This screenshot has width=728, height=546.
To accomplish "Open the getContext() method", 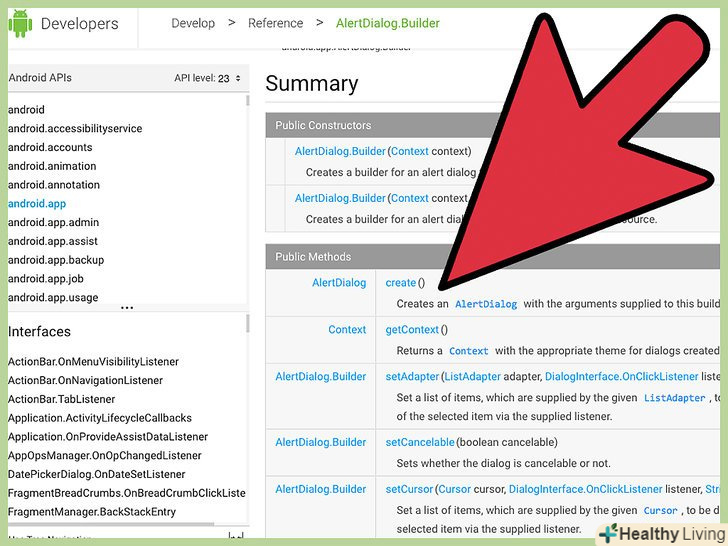I will (x=412, y=330).
